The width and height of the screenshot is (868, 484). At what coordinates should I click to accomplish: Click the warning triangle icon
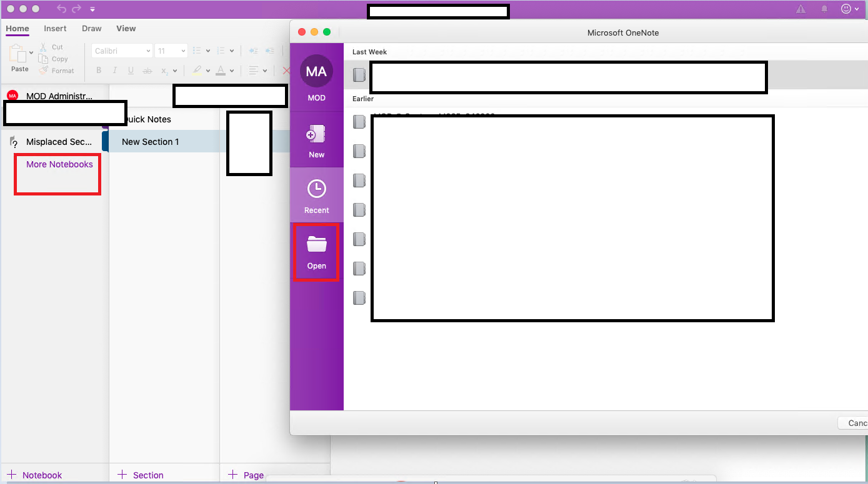801,9
